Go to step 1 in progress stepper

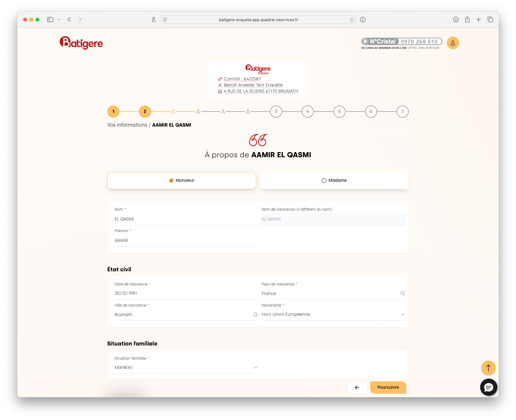point(113,112)
